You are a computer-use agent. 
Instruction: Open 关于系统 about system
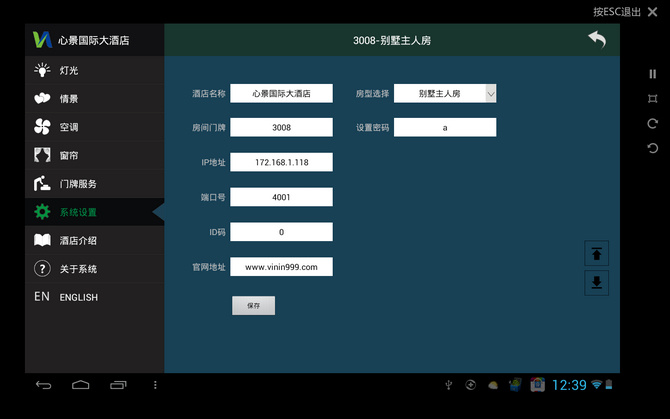[94, 269]
